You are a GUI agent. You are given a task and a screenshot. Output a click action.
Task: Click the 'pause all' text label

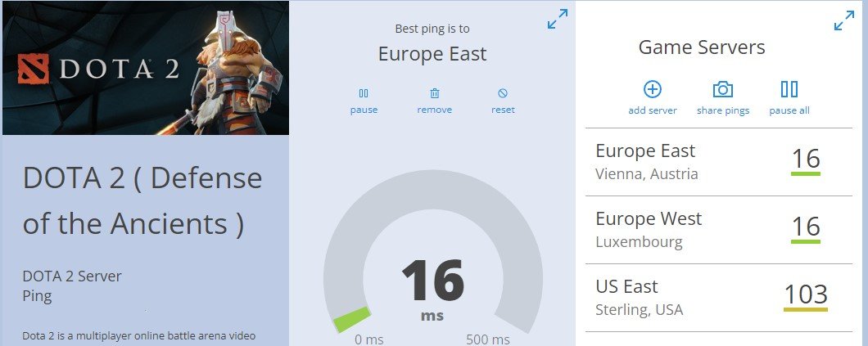pyautogui.click(x=789, y=110)
